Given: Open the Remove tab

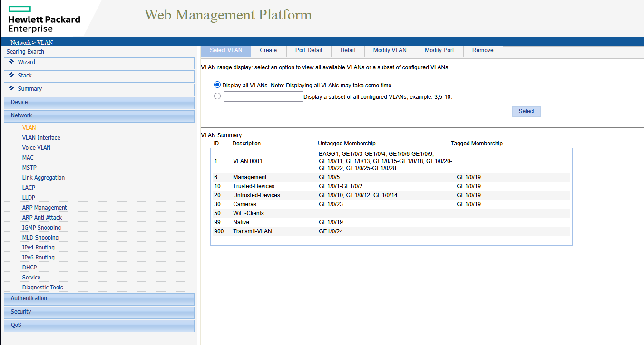Looking at the screenshot, I should coord(482,50).
